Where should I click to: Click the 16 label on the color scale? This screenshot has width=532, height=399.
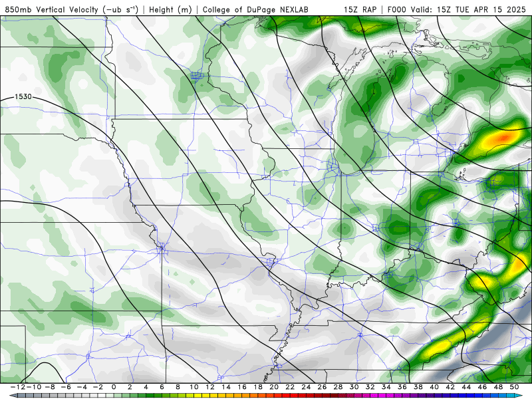[242, 387]
